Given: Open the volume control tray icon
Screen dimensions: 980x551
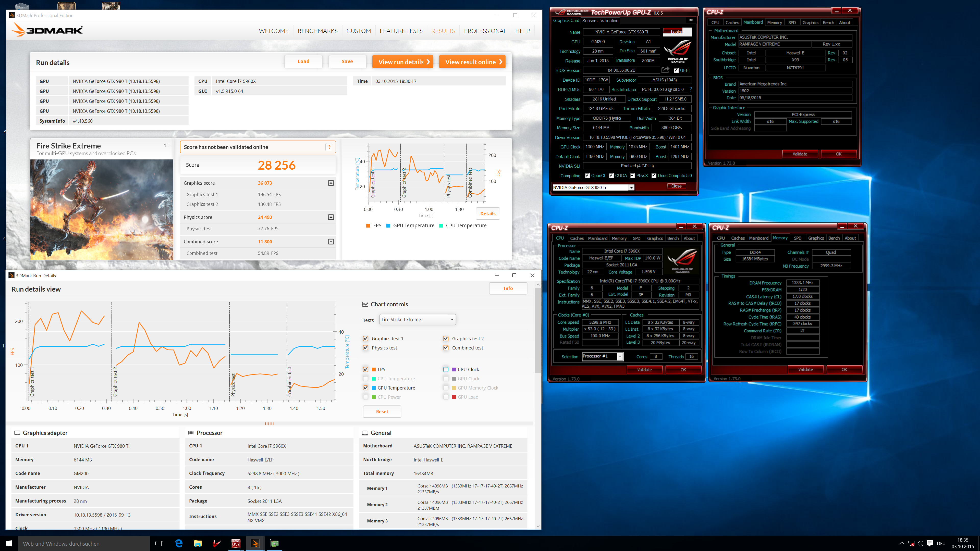Looking at the screenshot, I should point(920,543).
